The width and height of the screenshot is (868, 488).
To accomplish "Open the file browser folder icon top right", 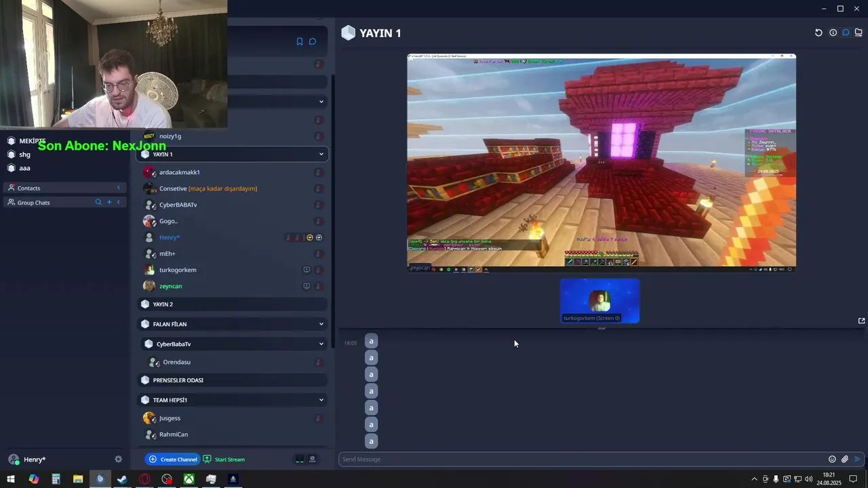I will point(859,33).
